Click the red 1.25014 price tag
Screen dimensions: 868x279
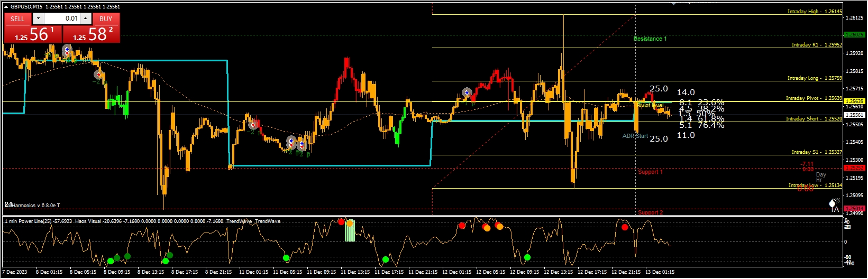coord(854,209)
